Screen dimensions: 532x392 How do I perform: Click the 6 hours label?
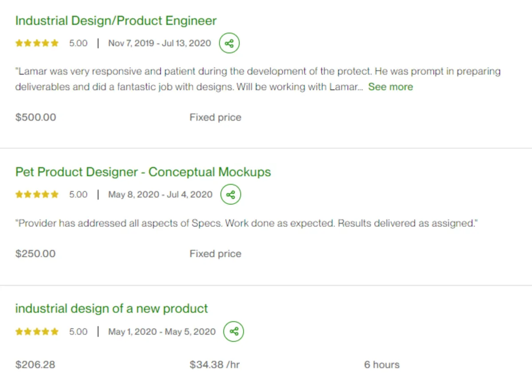tap(382, 365)
